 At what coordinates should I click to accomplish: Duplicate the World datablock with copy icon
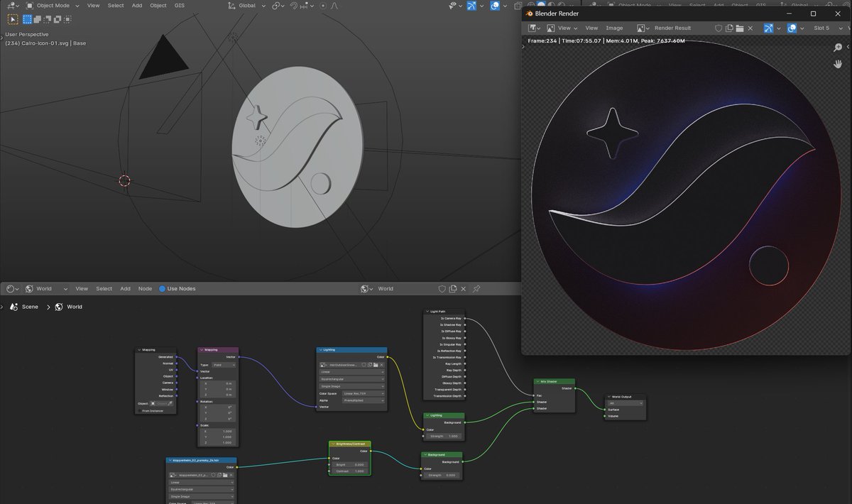(x=453, y=289)
